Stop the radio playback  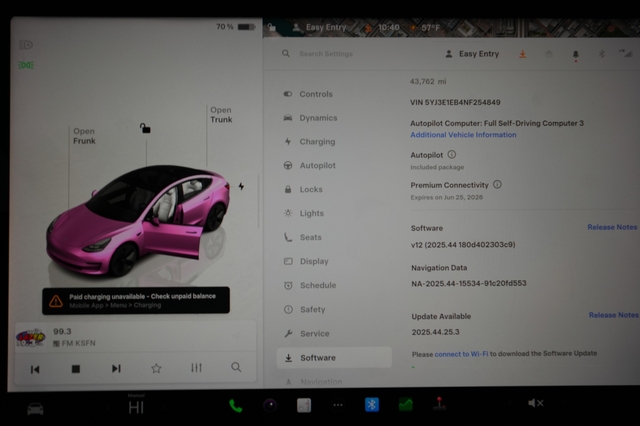76,369
